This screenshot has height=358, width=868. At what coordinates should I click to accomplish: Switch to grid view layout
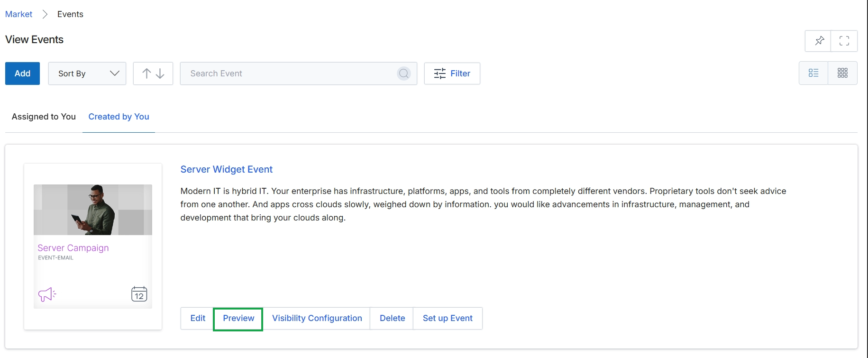click(x=842, y=73)
